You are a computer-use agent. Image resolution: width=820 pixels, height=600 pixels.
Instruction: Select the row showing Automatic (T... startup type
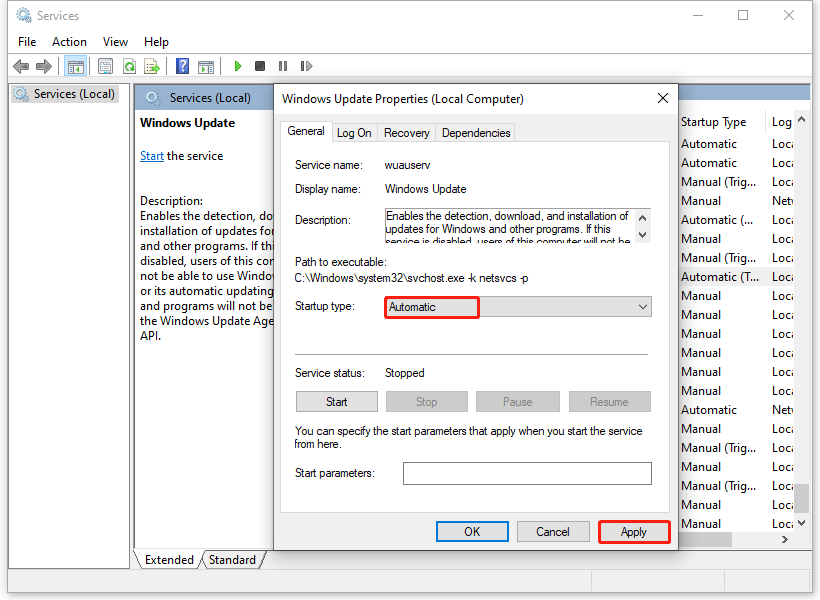click(x=736, y=277)
